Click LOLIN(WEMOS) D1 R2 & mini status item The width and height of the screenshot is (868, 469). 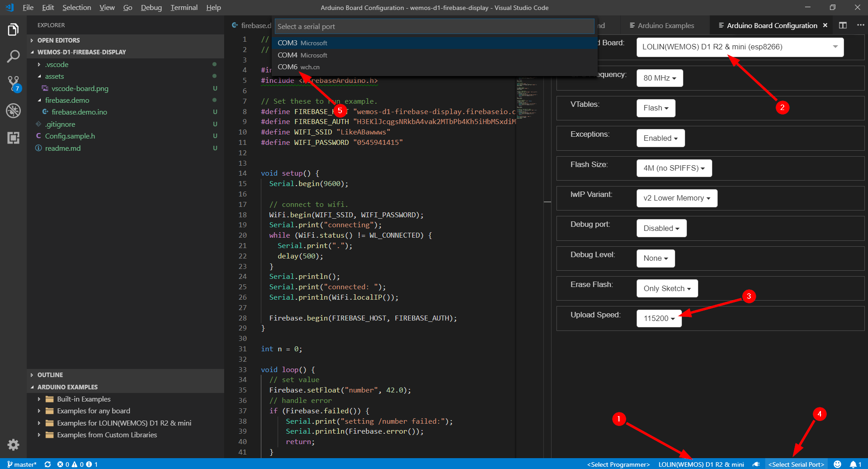coord(701,464)
